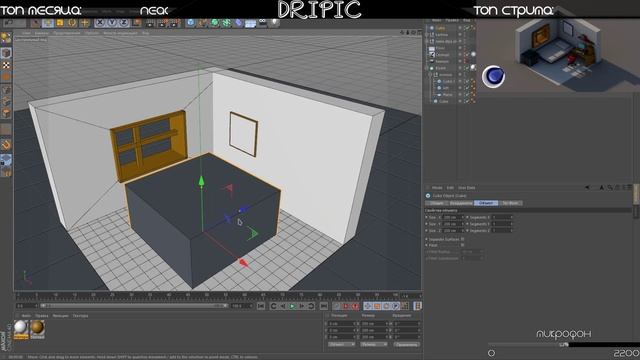Toggle the green checkmark of top Cube
Screen dimensions: 640x360
467,28
